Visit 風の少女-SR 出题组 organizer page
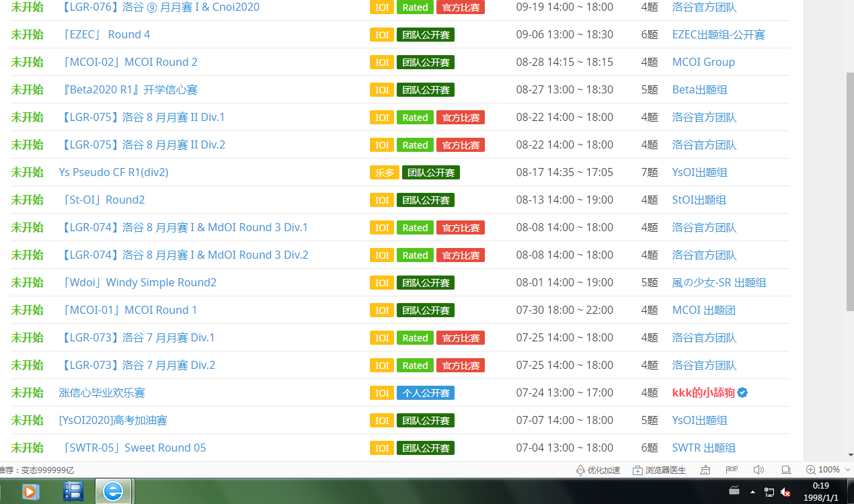854x504 pixels. coord(720,282)
